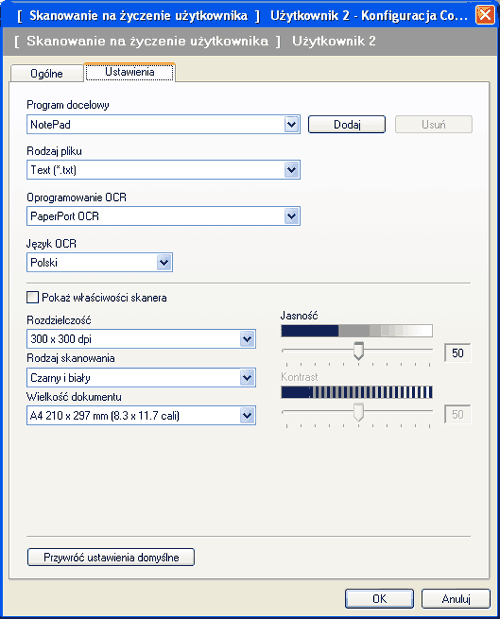Expand the Język OCR dropdown
The height and width of the screenshot is (619, 500).
click(99, 262)
